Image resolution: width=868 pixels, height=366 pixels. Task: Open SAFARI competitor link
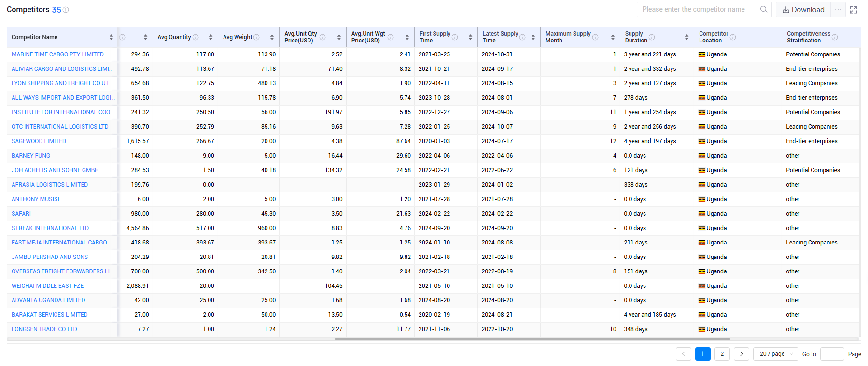tap(21, 214)
